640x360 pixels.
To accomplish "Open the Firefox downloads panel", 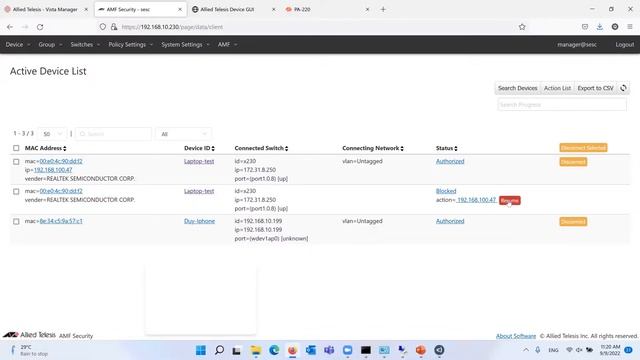I will point(600,27).
